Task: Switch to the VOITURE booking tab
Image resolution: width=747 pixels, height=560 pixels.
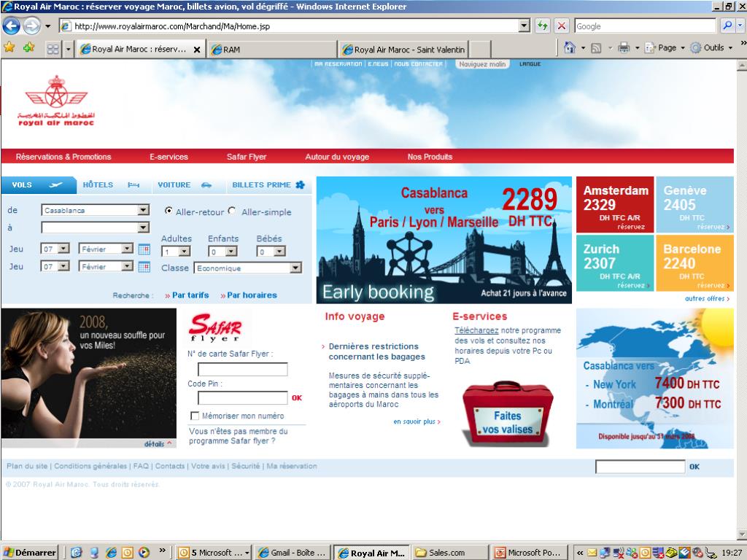Action: (x=187, y=184)
